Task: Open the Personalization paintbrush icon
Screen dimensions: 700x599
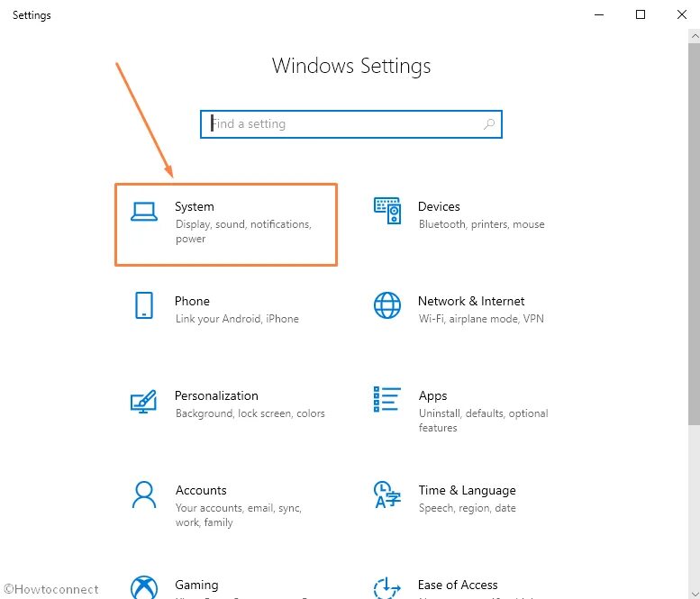Action: (143, 401)
